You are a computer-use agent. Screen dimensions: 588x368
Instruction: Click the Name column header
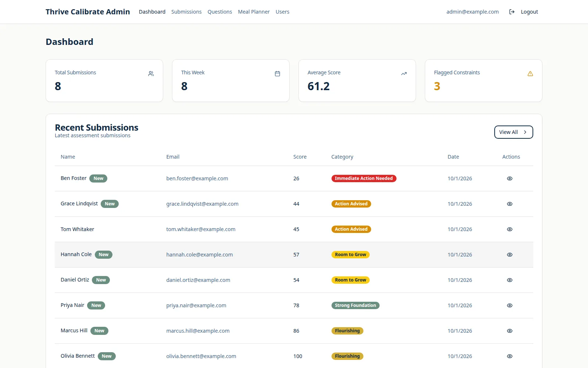68,157
